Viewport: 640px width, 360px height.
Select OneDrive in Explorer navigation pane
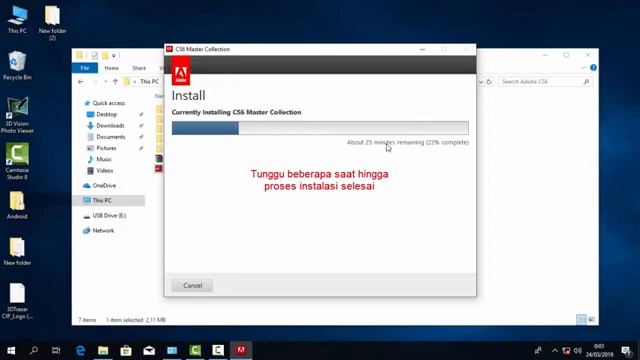[104, 185]
